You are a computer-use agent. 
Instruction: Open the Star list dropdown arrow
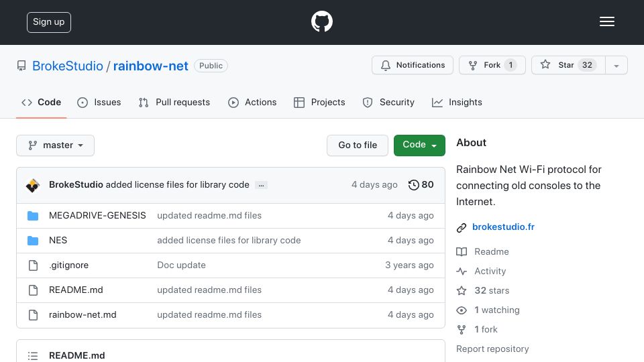point(616,65)
